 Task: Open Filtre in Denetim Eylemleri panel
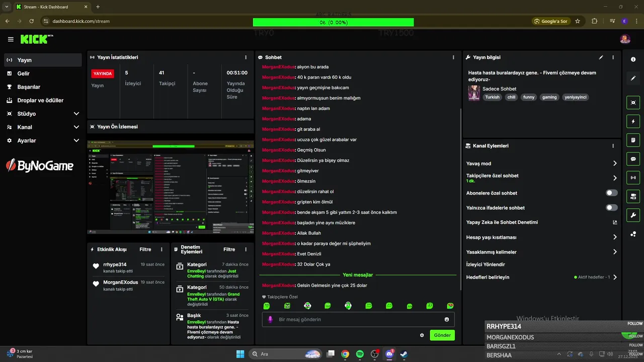[x=229, y=249]
